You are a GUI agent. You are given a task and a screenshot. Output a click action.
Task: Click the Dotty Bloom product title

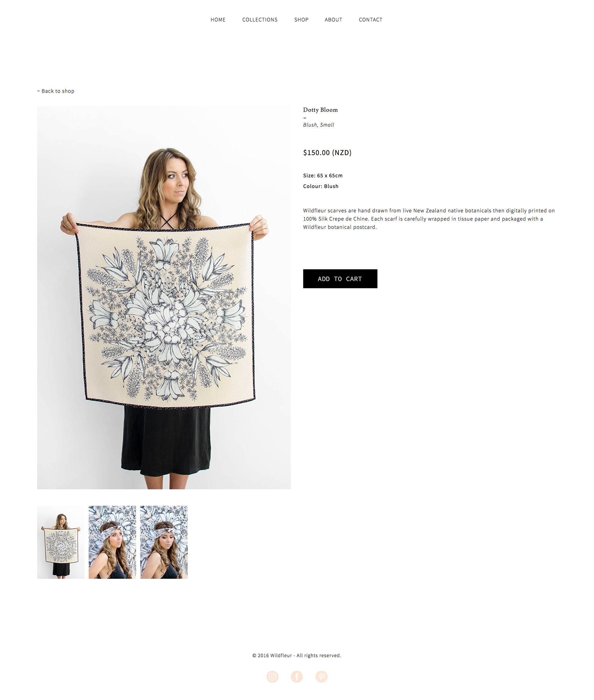tap(320, 110)
